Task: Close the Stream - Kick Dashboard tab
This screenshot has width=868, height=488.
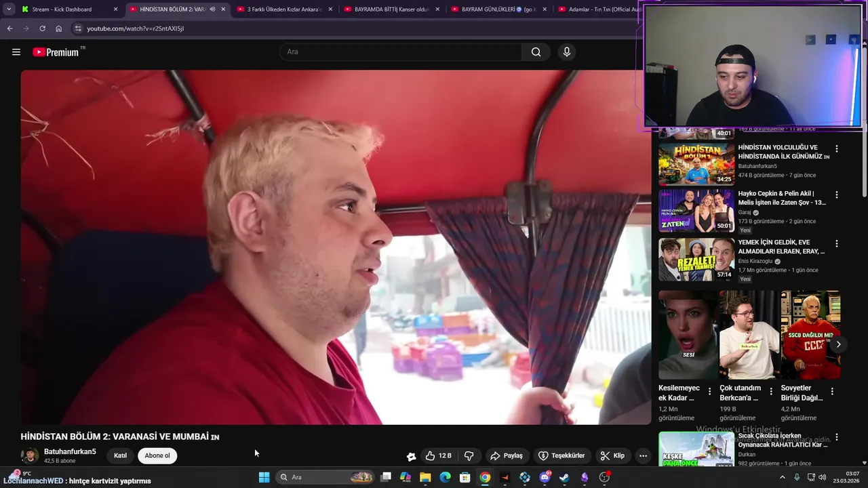Action: pos(115,9)
